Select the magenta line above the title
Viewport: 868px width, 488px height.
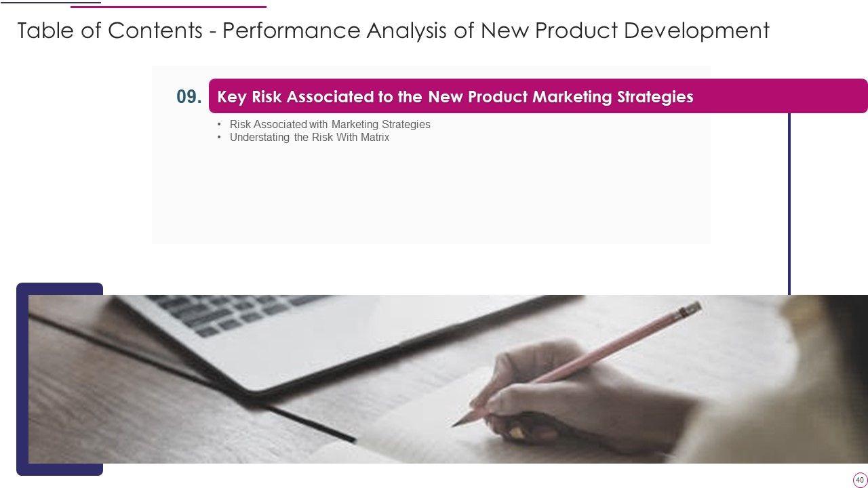tap(168, 7)
